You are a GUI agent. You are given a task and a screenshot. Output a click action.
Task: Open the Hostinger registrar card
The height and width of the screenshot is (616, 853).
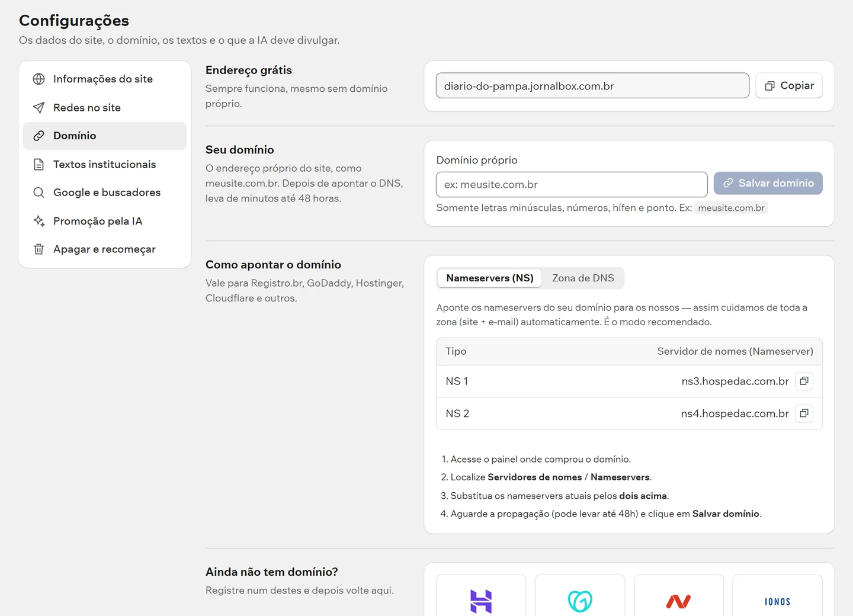(481, 596)
